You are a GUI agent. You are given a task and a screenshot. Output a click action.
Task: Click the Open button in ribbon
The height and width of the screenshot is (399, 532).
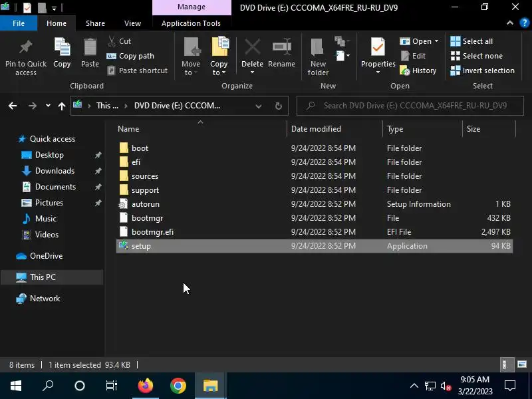click(x=416, y=41)
